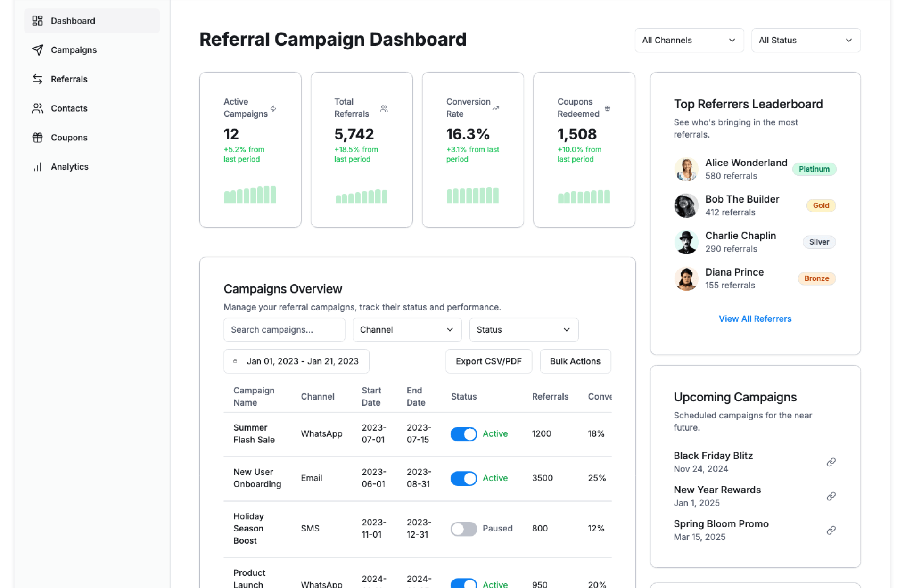Viewport: 905px width, 588px height.
Task: Expand the All Status filter dropdown
Action: pyautogui.click(x=806, y=41)
